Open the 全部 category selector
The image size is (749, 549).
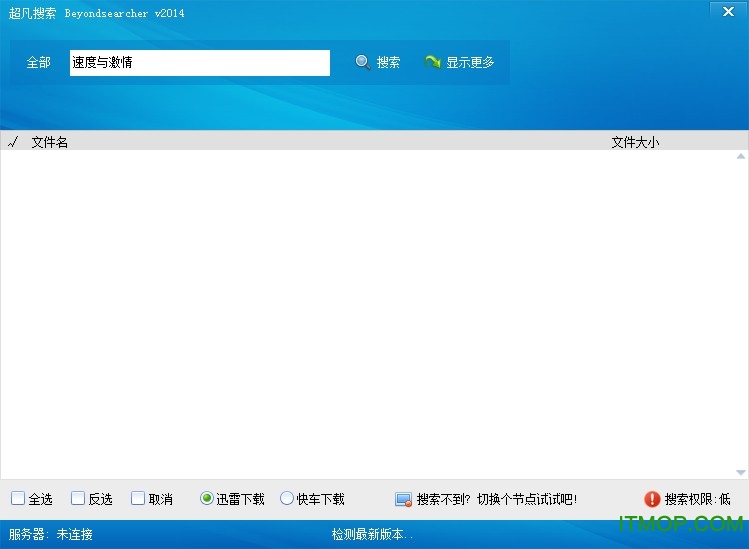click(39, 63)
